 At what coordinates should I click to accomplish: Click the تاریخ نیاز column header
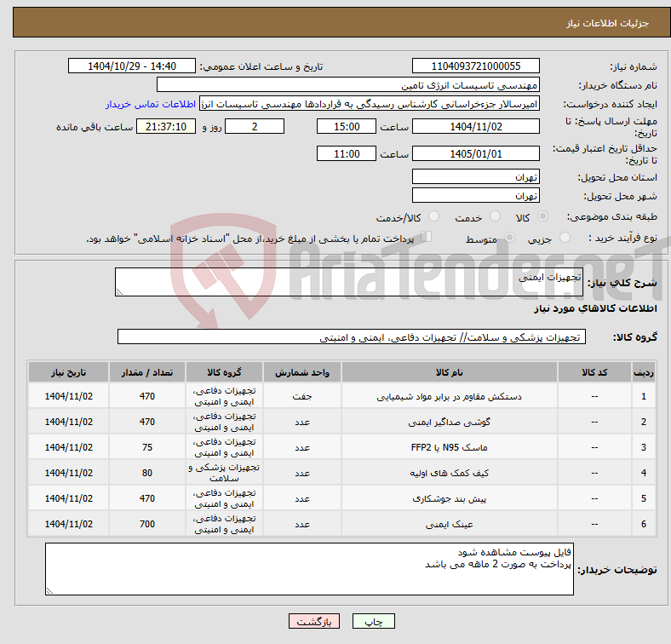(x=68, y=372)
